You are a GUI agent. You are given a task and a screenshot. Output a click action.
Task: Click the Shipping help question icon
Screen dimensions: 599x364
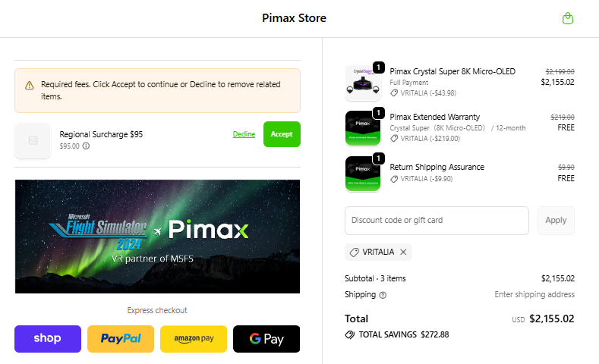tap(383, 295)
